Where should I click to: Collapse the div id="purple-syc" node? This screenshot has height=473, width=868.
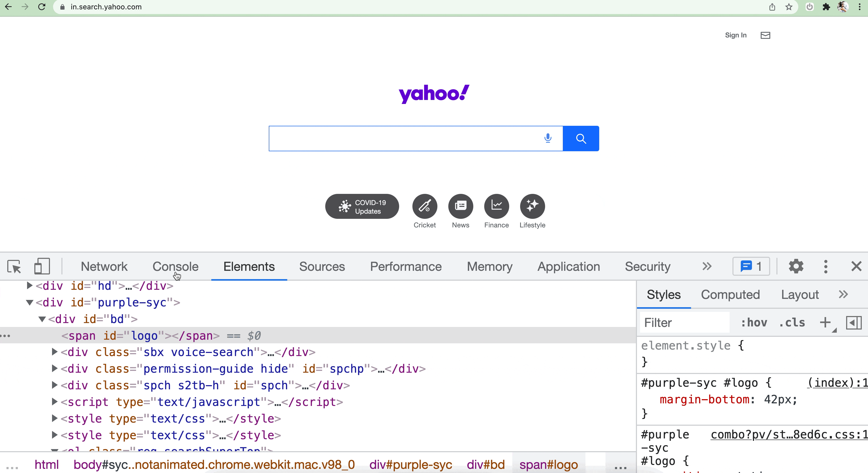(30, 302)
